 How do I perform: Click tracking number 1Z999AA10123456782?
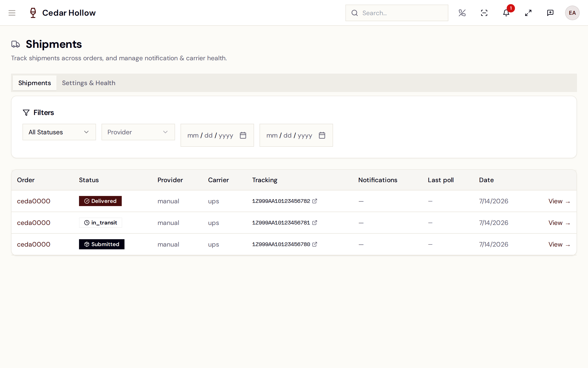[x=281, y=201]
